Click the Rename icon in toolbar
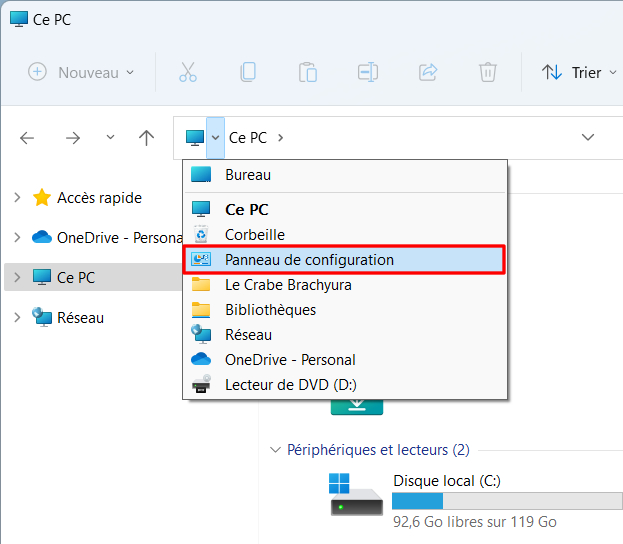 tap(368, 72)
